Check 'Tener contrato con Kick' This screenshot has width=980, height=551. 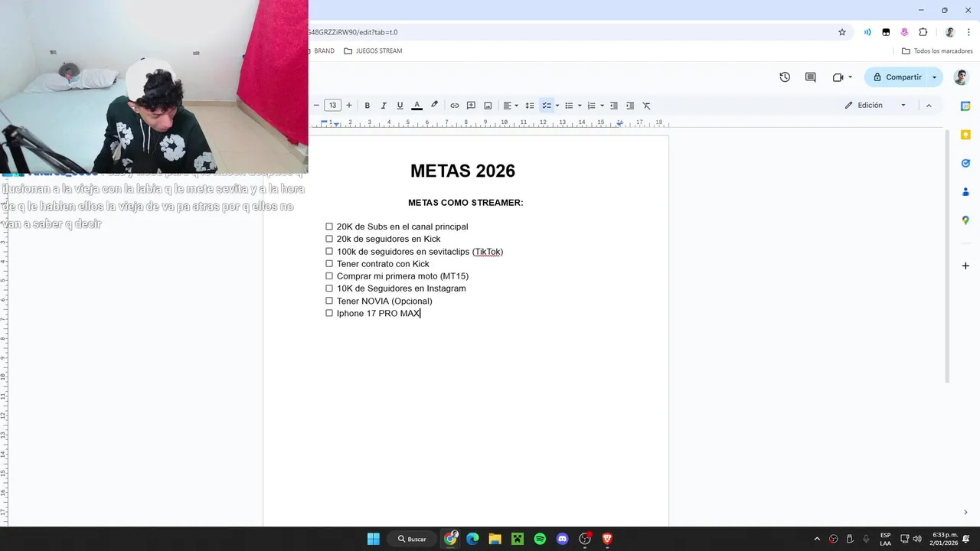click(x=329, y=263)
